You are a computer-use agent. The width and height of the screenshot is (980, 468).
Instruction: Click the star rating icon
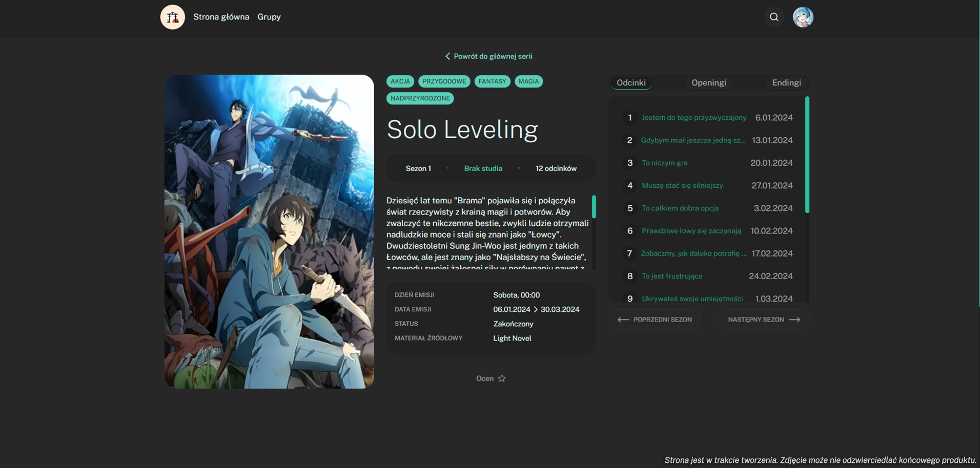502,378
